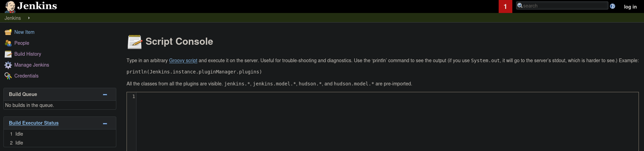Click line 1 of the script editor
The width and height of the screenshot is (644, 151).
click(387, 96)
